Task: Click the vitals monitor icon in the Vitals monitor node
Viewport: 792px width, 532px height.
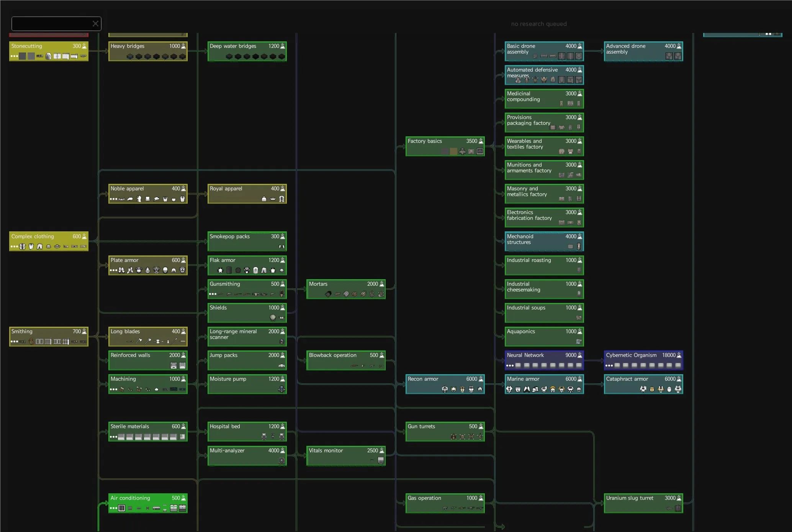Action: tap(381, 460)
